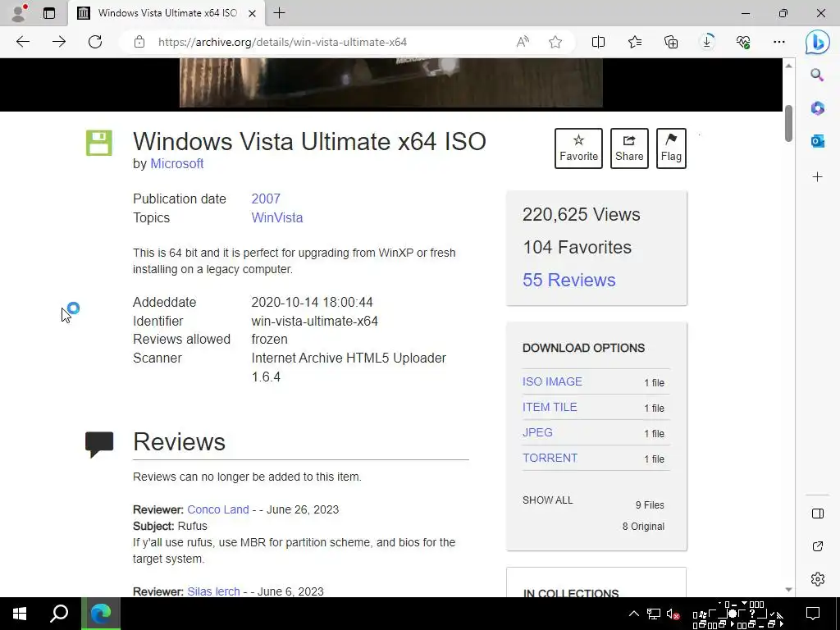This screenshot has height=630, width=840.
Task: Click the Addeddate value 2020-10-14 18:00:44
Action: coord(312,302)
